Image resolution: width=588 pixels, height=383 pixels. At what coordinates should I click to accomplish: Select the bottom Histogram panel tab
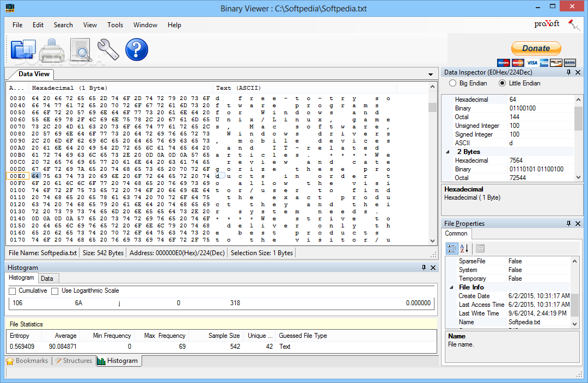(118, 361)
